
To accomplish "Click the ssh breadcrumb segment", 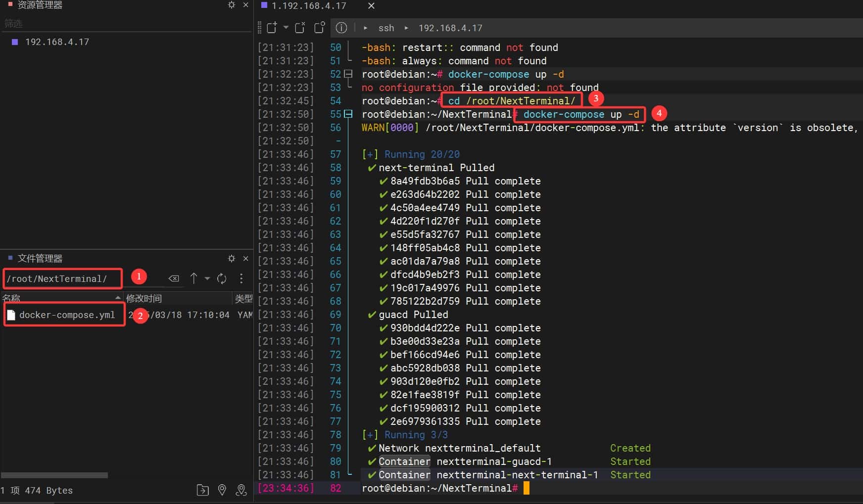I will pyautogui.click(x=386, y=28).
